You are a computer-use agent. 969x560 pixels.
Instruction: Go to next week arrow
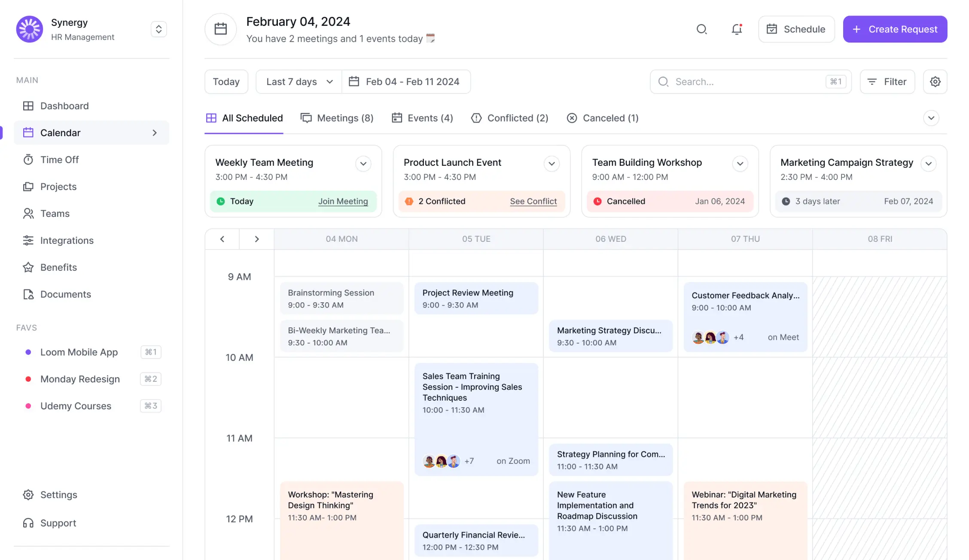click(257, 239)
